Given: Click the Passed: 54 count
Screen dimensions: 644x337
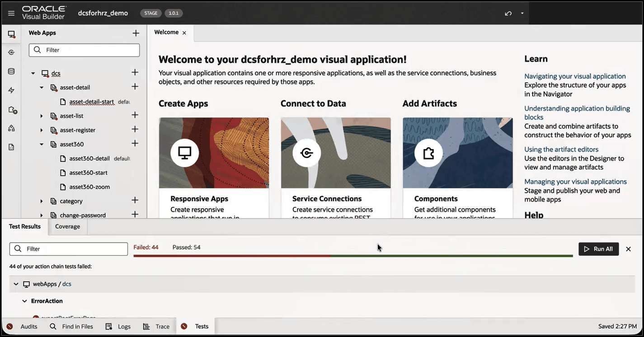Looking at the screenshot, I should 186,247.
